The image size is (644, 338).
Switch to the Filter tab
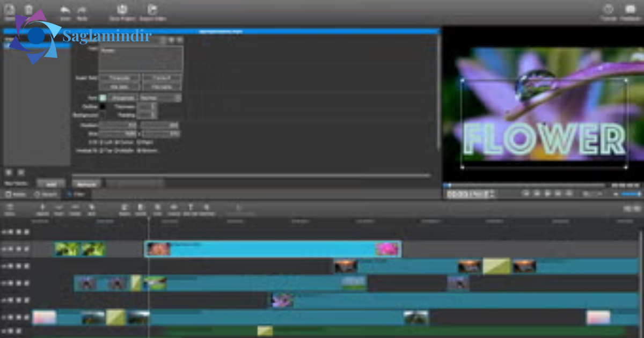(x=76, y=194)
